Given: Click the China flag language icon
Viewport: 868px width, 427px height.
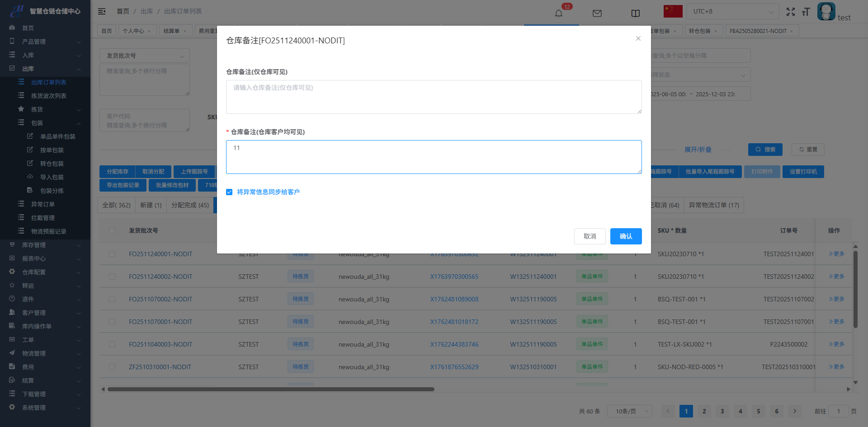Looking at the screenshot, I should 673,11.
